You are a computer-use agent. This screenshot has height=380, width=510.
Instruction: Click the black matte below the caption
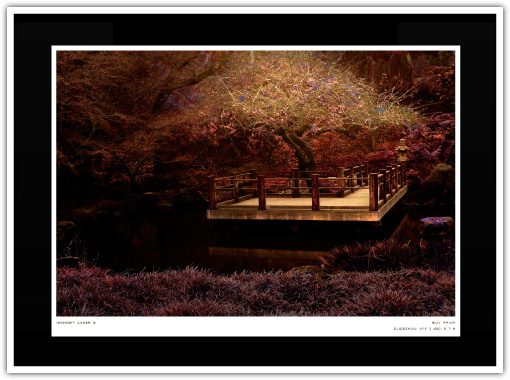click(255, 351)
